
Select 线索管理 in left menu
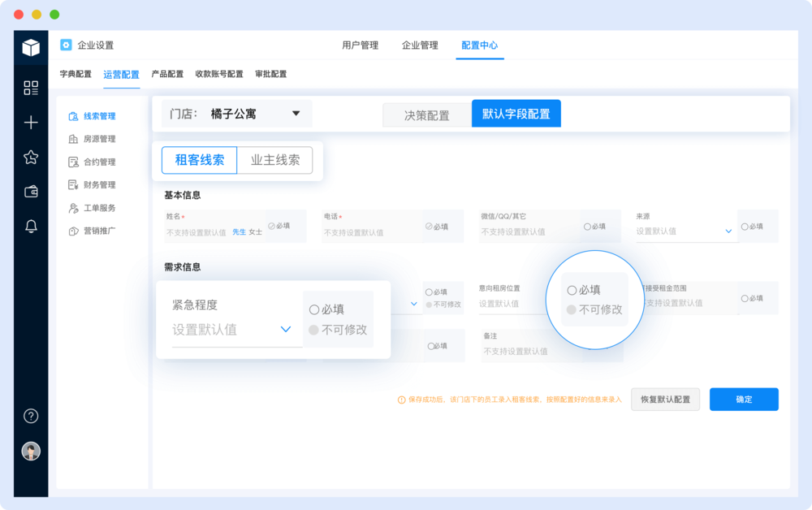(99, 116)
